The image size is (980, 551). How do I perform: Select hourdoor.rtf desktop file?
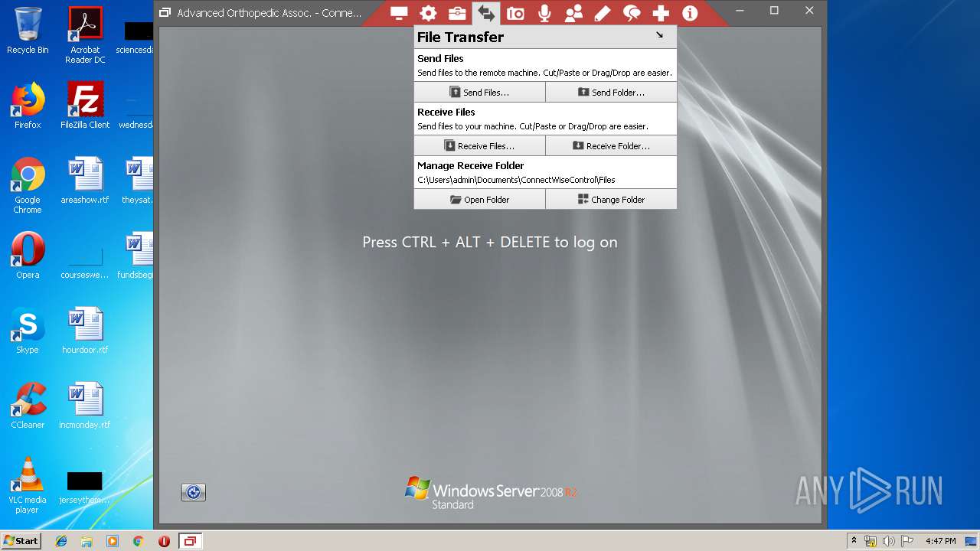click(x=85, y=331)
